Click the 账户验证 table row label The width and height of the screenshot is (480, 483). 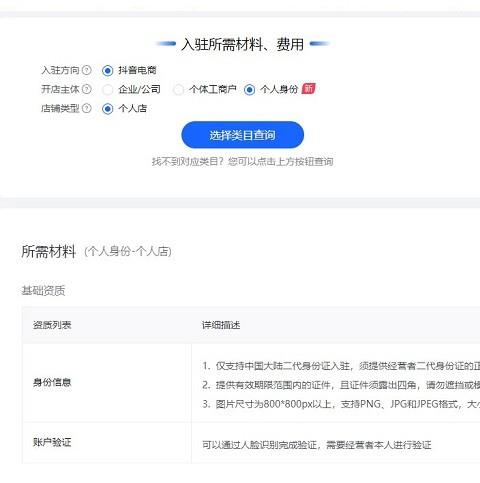pos(52,442)
